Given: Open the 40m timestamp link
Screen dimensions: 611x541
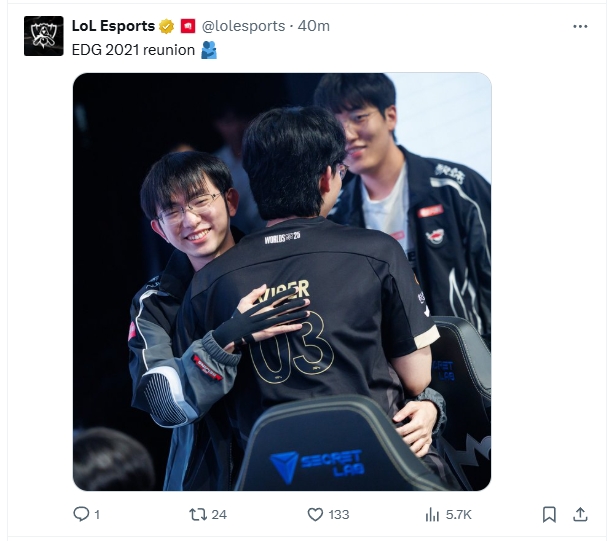Looking at the screenshot, I should tap(314, 26).
